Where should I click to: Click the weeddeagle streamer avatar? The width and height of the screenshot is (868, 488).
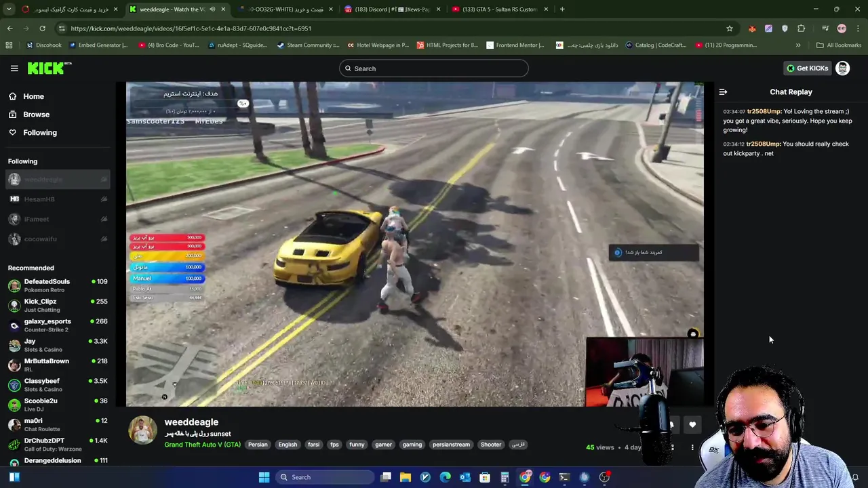(142, 431)
